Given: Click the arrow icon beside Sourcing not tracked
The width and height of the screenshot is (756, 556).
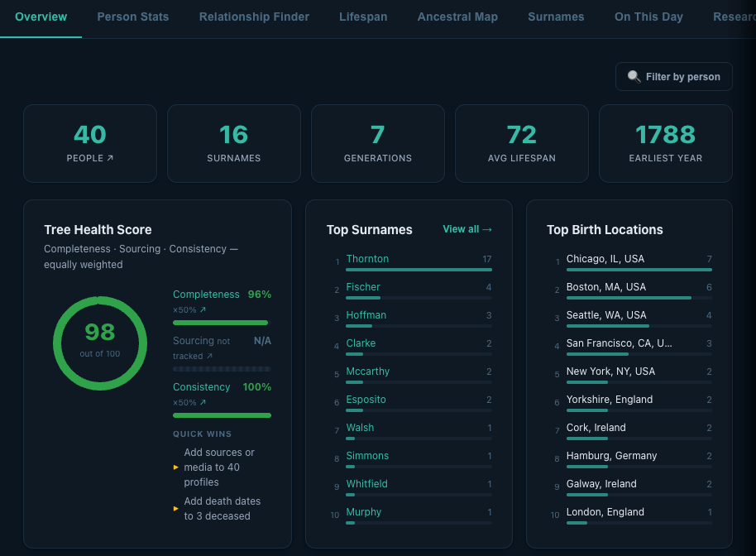Looking at the screenshot, I should pos(209,356).
